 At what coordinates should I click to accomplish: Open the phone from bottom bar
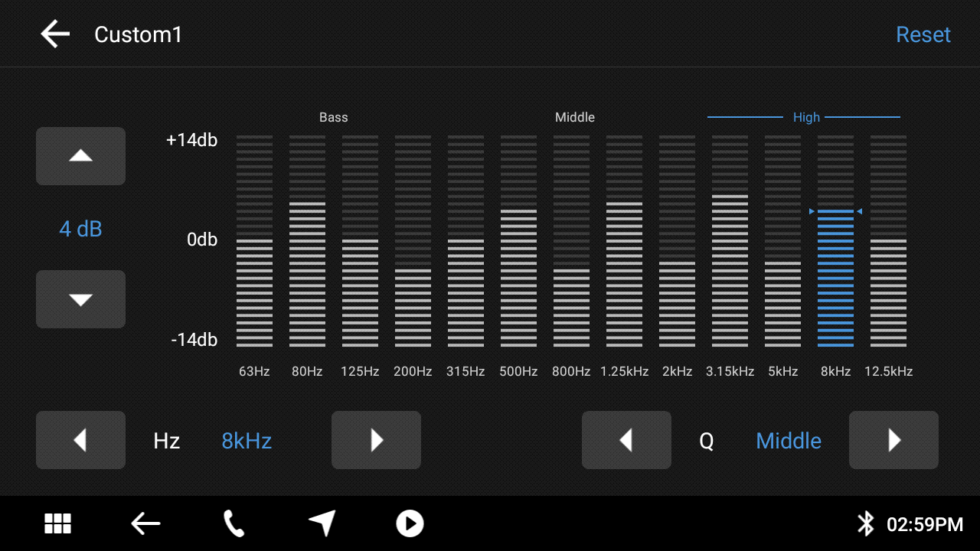click(x=234, y=523)
